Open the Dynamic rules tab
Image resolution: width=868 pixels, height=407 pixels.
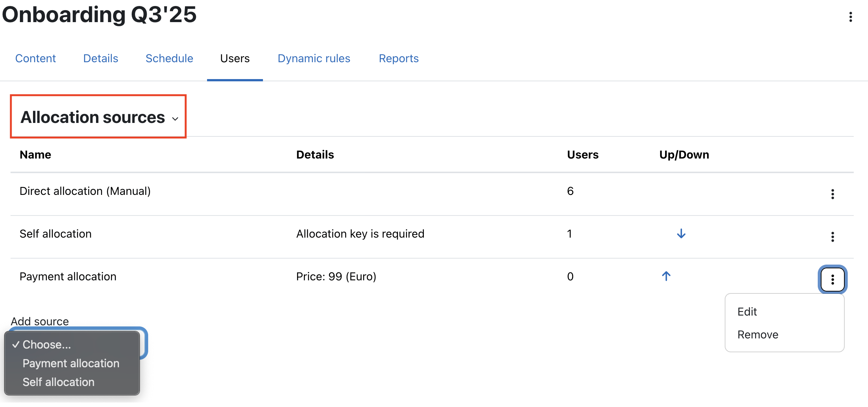pyautogui.click(x=314, y=58)
